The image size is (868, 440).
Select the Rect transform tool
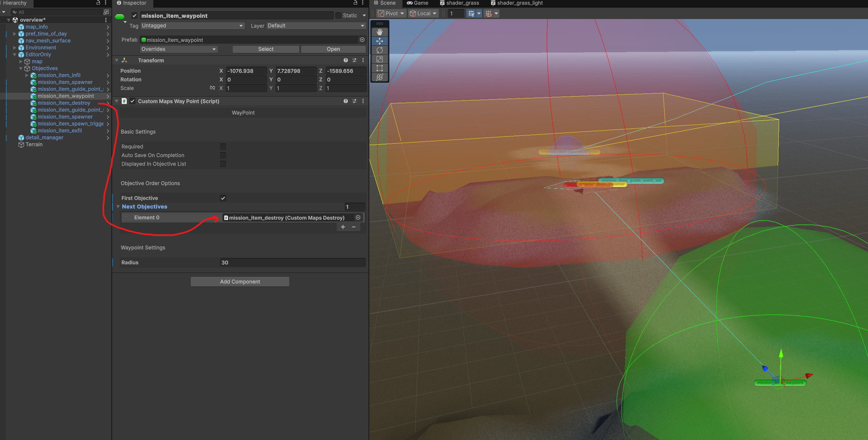click(379, 68)
